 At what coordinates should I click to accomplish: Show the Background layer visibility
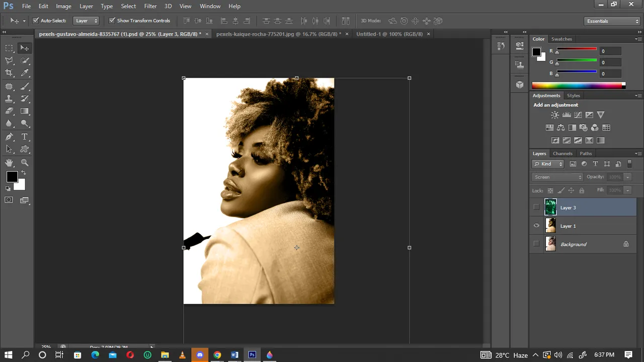pos(536,244)
